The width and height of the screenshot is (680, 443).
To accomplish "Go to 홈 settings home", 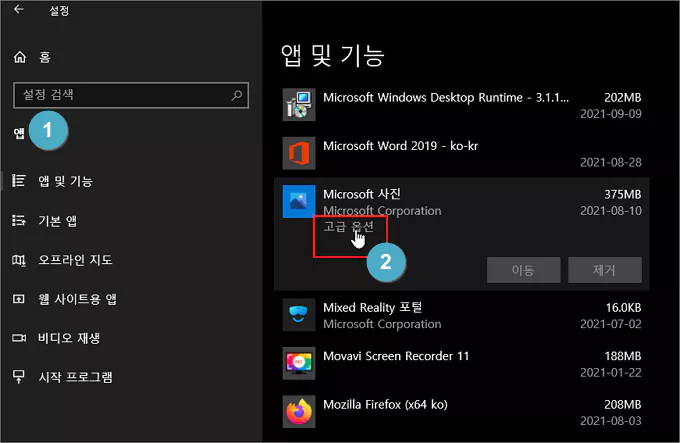I will [45, 57].
